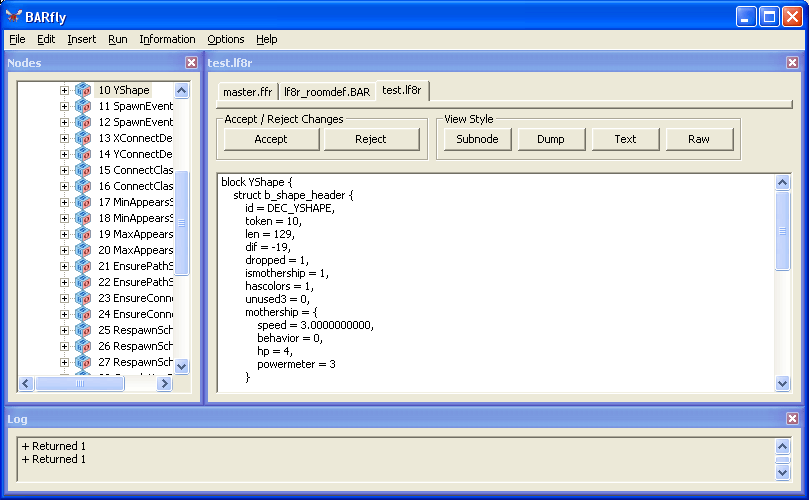Click the Log panel scroll up arrow

tap(783, 446)
